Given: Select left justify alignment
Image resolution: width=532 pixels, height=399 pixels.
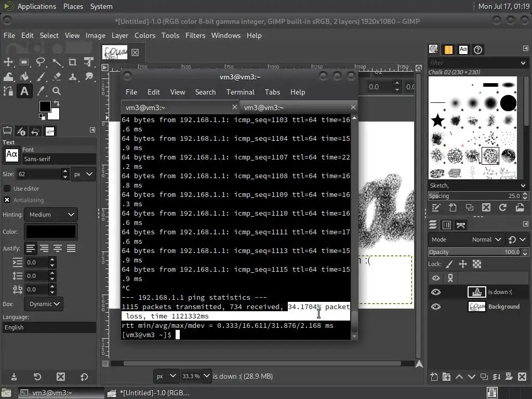Looking at the screenshot, I should point(31,248).
